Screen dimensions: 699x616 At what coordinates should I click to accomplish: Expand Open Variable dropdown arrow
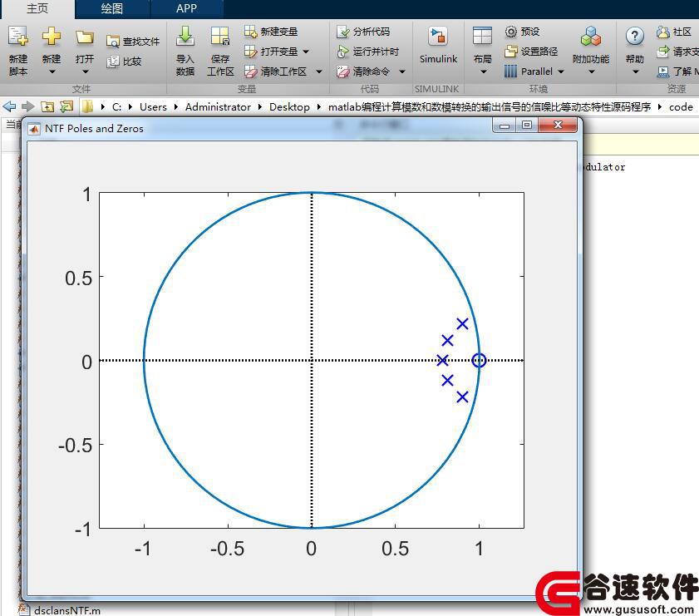point(306,52)
